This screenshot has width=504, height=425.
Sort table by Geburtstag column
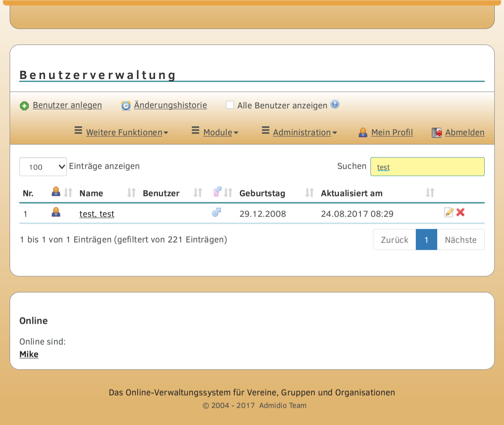pos(262,193)
